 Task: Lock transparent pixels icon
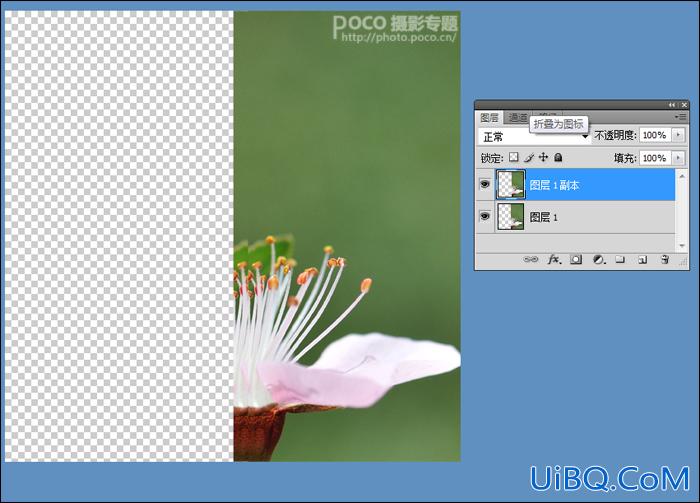tap(514, 157)
